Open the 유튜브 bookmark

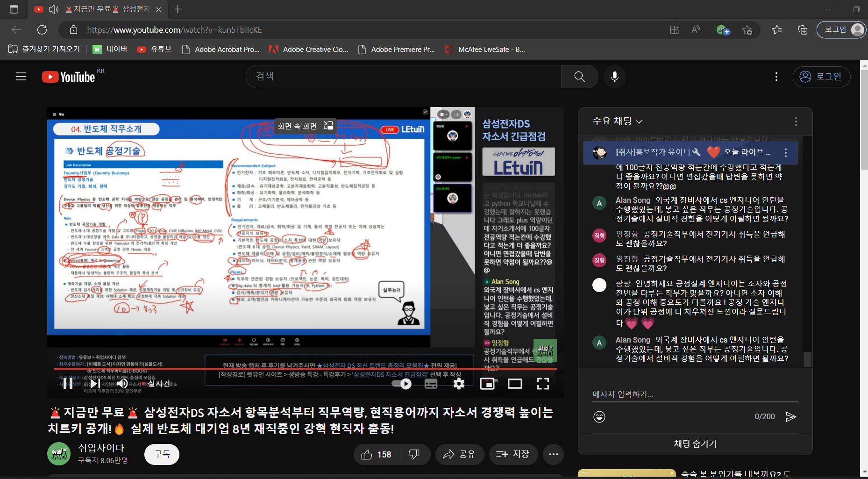(x=155, y=49)
